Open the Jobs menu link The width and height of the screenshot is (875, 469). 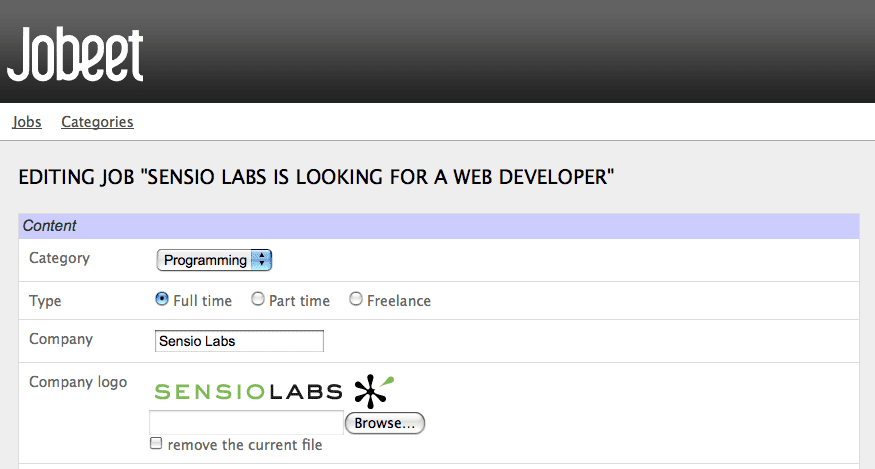pyautogui.click(x=27, y=122)
